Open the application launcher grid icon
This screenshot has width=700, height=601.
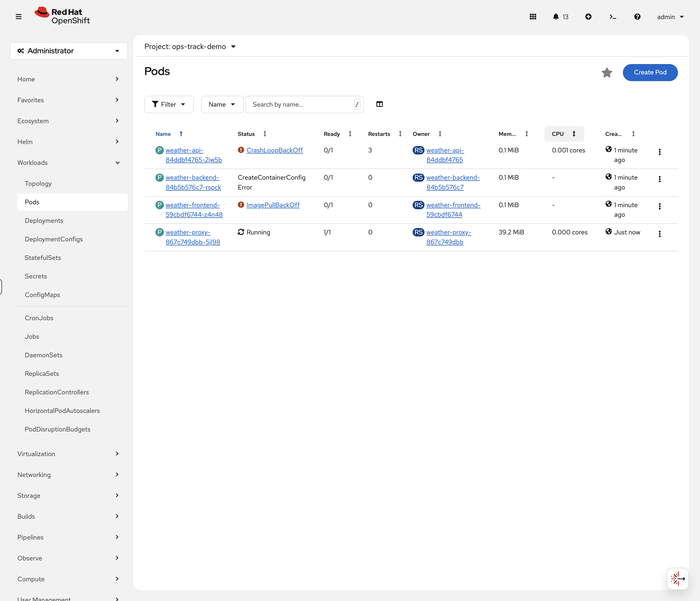pos(533,17)
